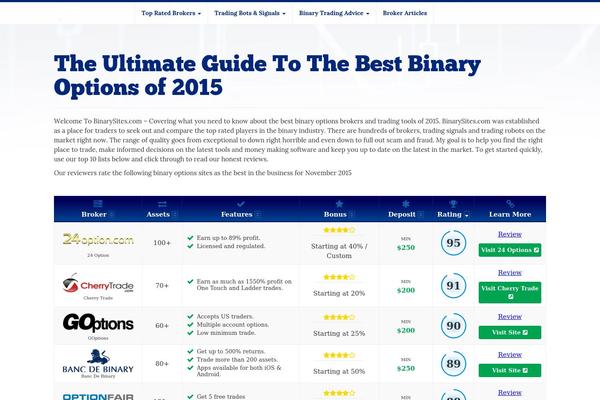The height and width of the screenshot is (400, 600).
Task: Click the GOptions broker logo
Action: click(x=98, y=323)
